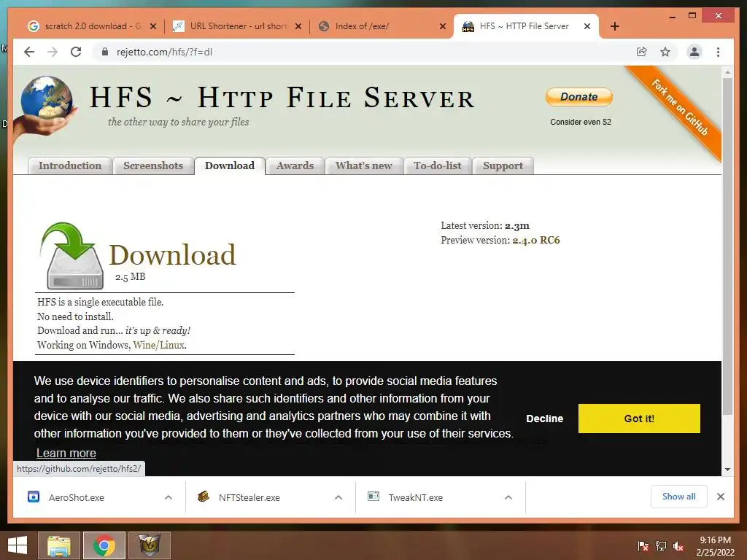This screenshot has height=560, width=747.
Task: Click the Latest version 2.3m text
Action: click(x=485, y=226)
